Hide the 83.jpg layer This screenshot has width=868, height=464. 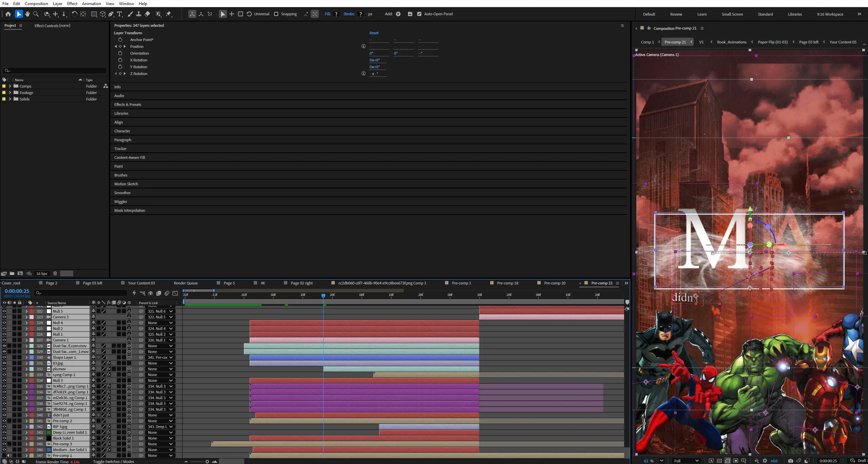click(x=4, y=363)
